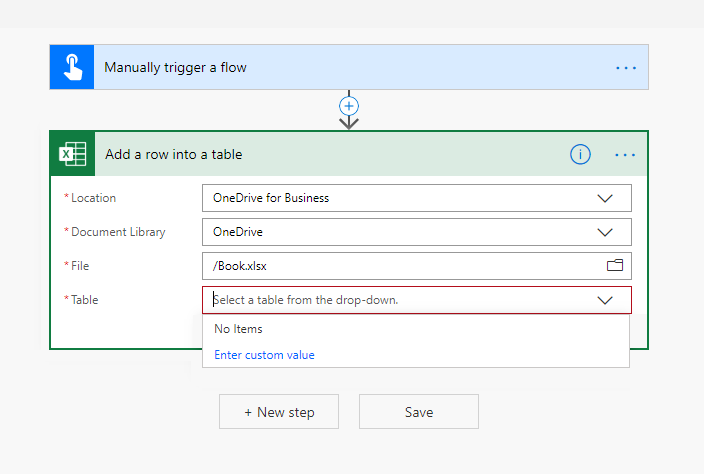This screenshot has height=474, width=704.
Task: Expand the Location dropdown
Action: (605, 198)
